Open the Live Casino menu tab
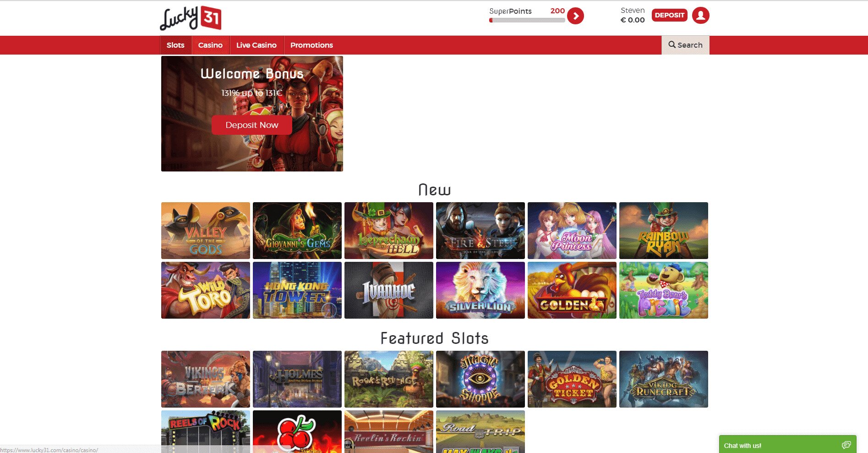 click(x=257, y=45)
